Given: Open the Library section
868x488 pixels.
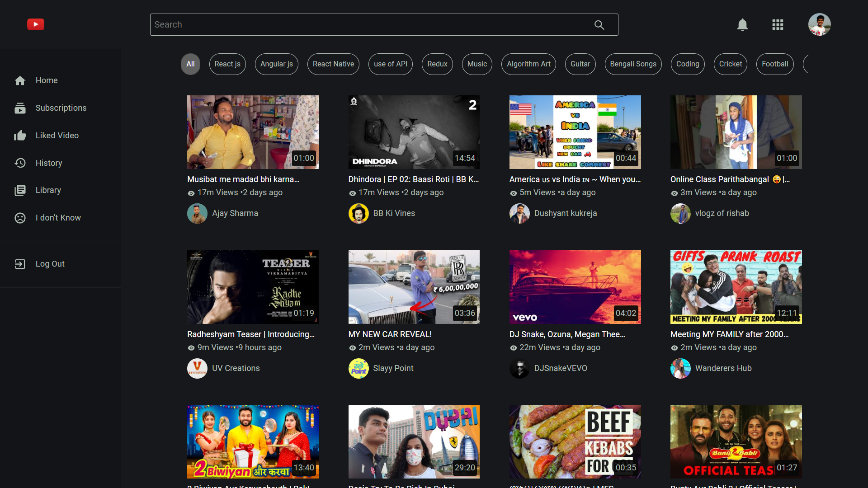Looking at the screenshot, I should pyautogui.click(x=48, y=190).
